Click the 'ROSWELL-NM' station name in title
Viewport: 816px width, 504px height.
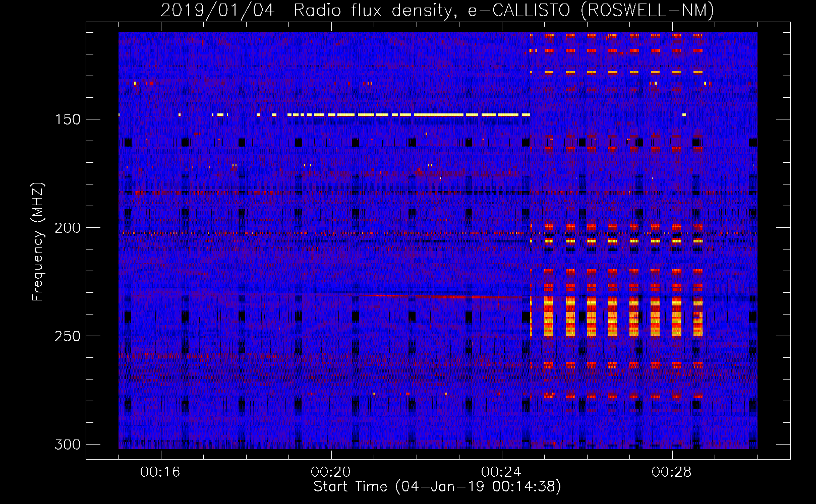(648, 10)
